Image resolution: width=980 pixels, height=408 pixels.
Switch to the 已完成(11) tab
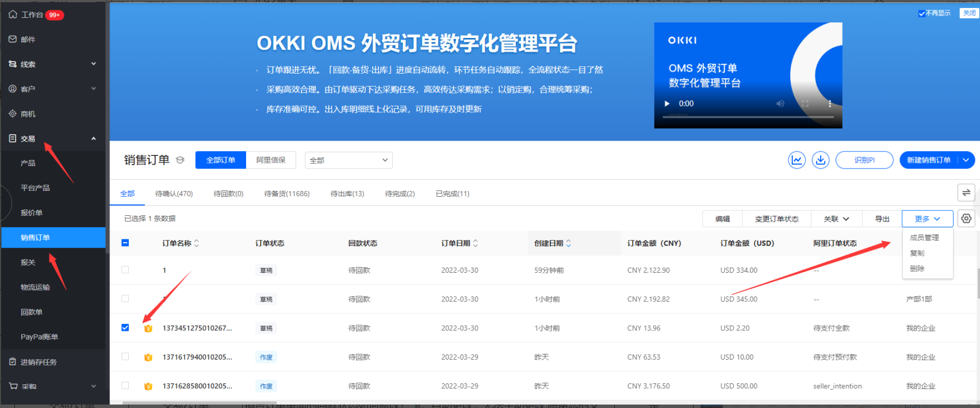pyautogui.click(x=453, y=193)
